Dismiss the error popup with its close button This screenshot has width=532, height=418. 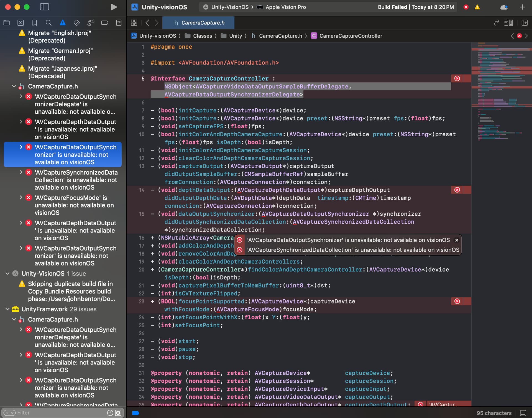(456, 240)
